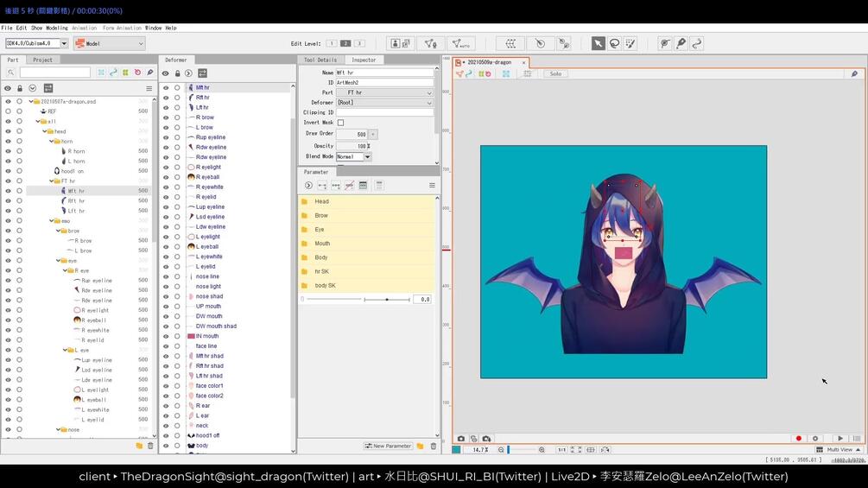Open the Model mode dropdown

109,43
